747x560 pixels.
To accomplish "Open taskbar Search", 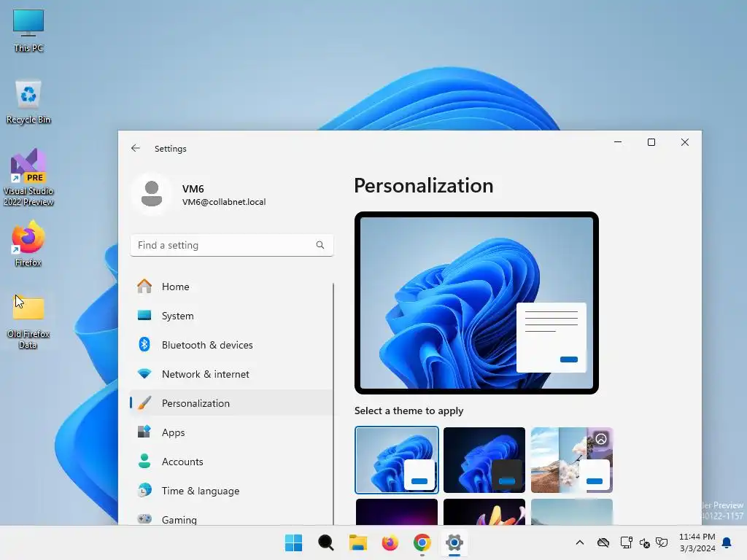I will click(x=326, y=542).
